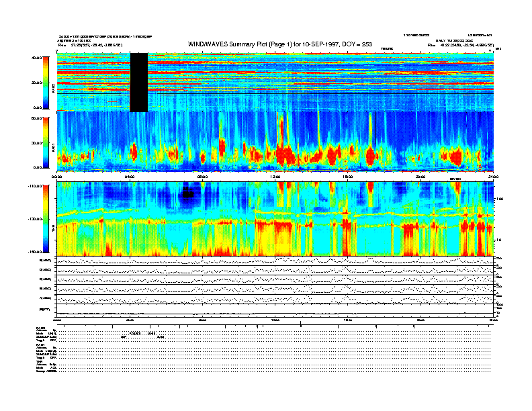Click the -130.00 label on TNR color bar
This screenshot has height=411, width=532.
(35, 219)
